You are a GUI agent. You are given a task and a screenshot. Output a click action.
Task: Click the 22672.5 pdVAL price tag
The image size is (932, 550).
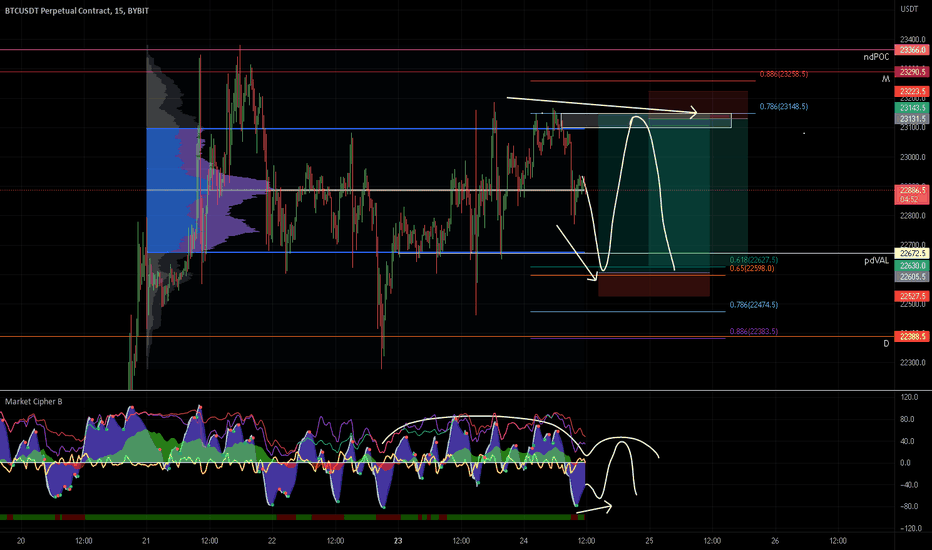912,253
